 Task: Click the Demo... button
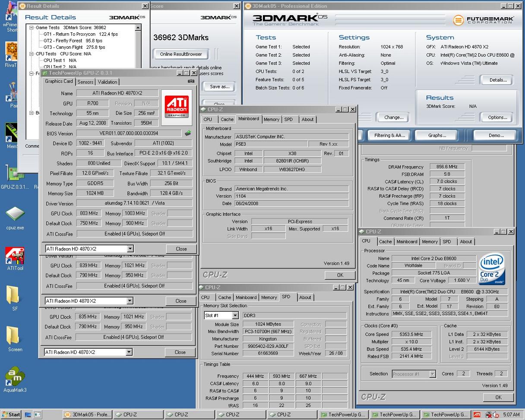pyautogui.click(x=496, y=135)
